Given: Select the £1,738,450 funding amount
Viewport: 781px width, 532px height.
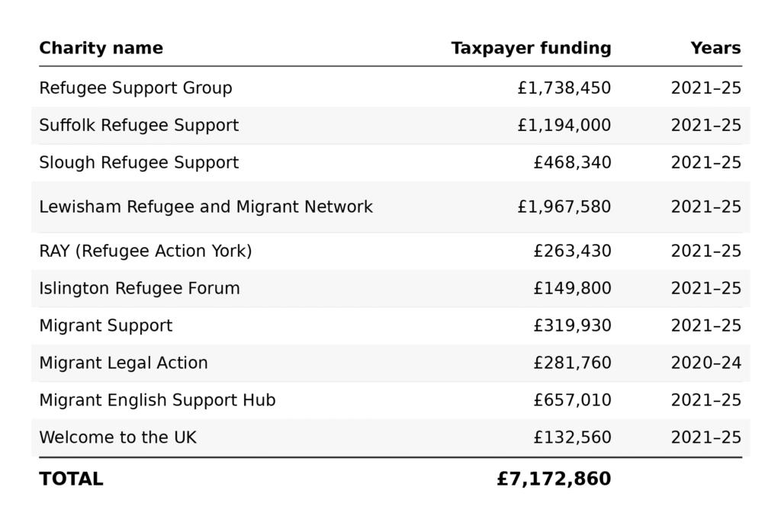Looking at the screenshot, I should [x=564, y=88].
